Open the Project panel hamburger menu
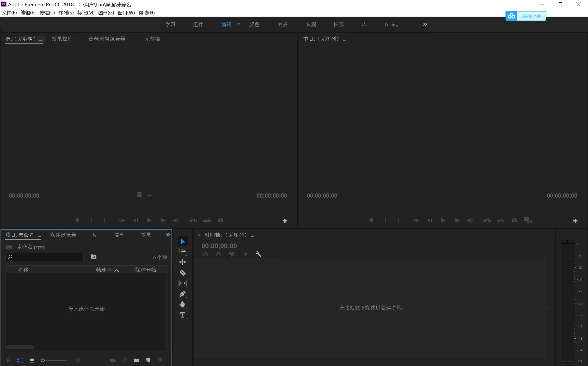 39,235
